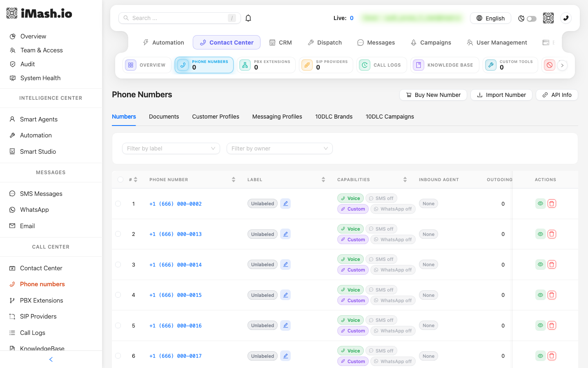
Task: View details of number ending 0014
Action: pyautogui.click(x=540, y=265)
